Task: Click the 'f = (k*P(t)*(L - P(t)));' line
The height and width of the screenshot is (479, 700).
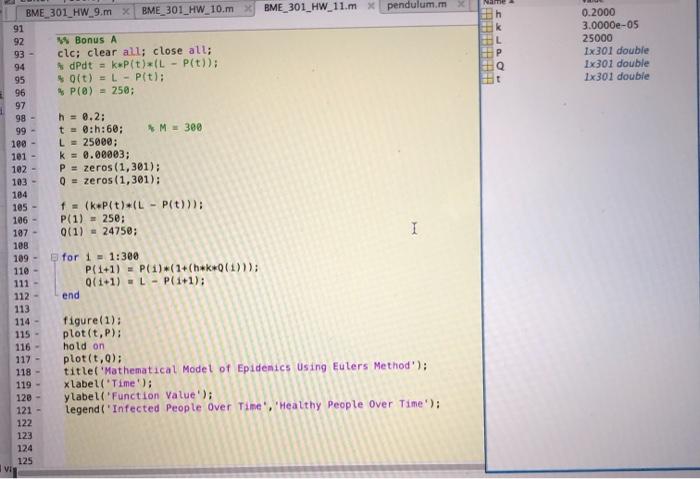Action: pyautogui.click(x=132, y=205)
